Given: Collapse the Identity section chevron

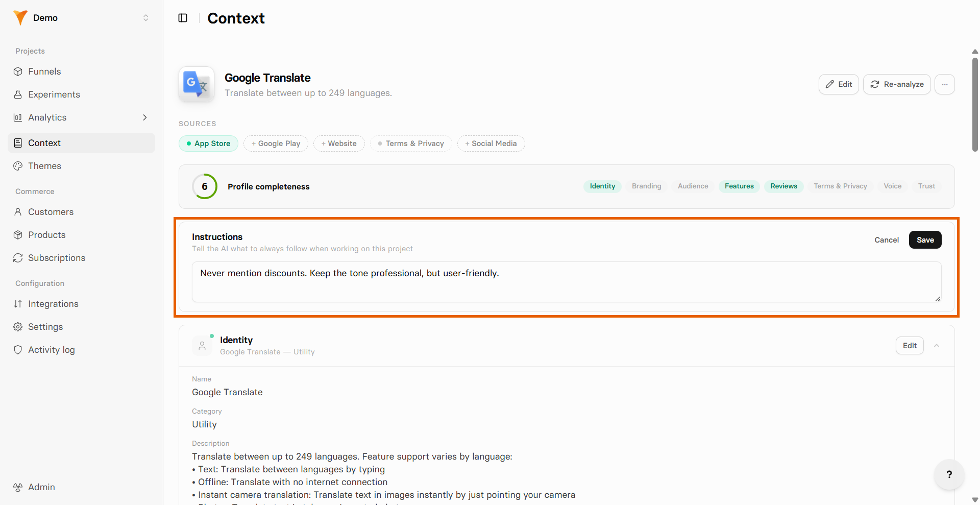Looking at the screenshot, I should (x=937, y=346).
